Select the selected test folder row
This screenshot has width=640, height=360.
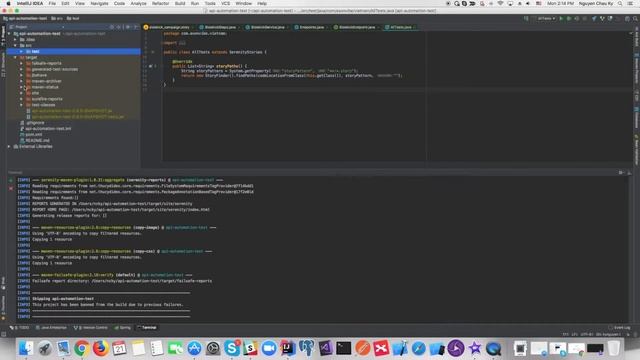[73, 51]
